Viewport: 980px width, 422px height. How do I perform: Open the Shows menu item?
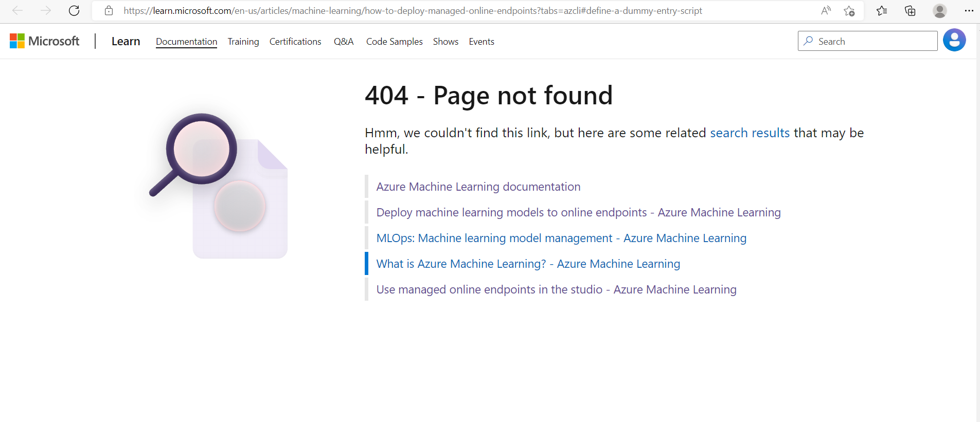pos(446,42)
